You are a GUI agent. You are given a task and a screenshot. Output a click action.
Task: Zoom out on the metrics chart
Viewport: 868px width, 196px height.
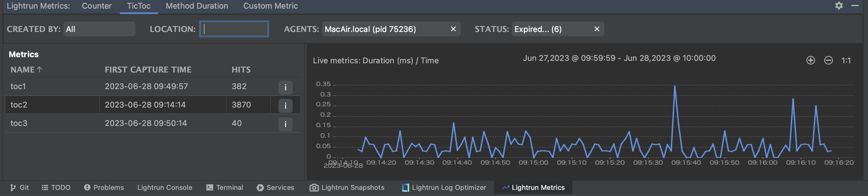[x=828, y=60]
